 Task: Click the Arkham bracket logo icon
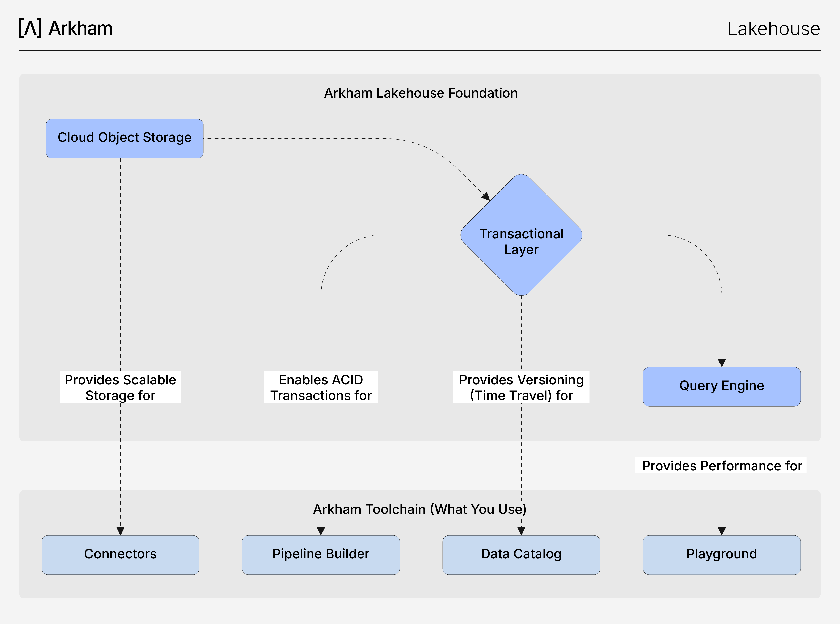pos(30,28)
